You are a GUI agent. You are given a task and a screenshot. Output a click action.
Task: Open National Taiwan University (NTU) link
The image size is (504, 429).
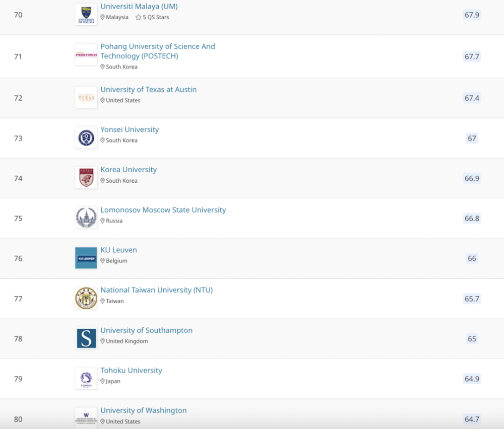[x=157, y=290]
